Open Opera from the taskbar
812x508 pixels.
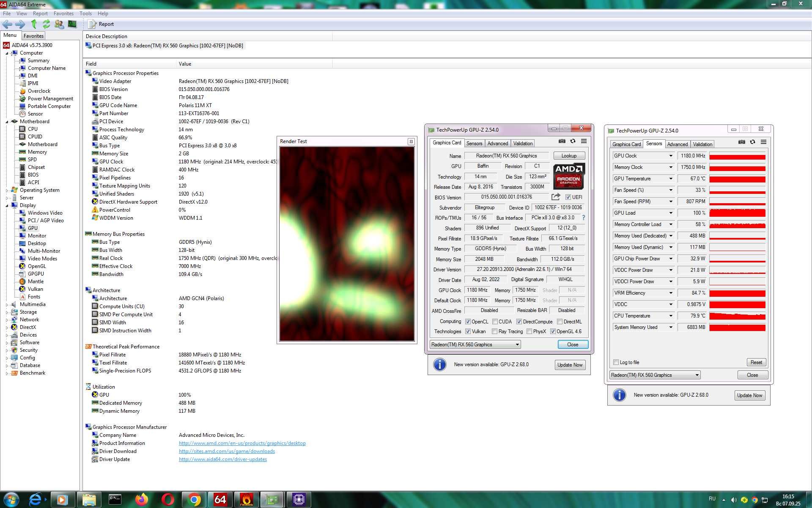(168, 500)
